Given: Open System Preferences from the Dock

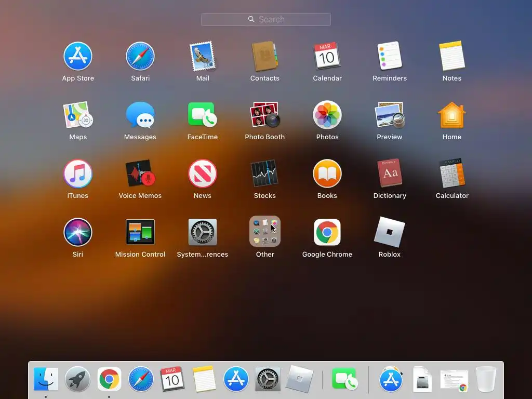Looking at the screenshot, I should [268, 379].
